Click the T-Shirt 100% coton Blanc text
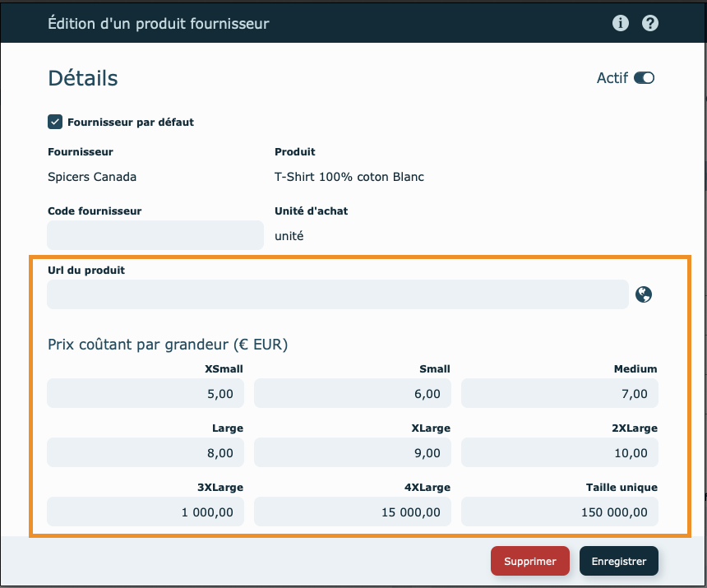707x588 pixels. tap(349, 177)
